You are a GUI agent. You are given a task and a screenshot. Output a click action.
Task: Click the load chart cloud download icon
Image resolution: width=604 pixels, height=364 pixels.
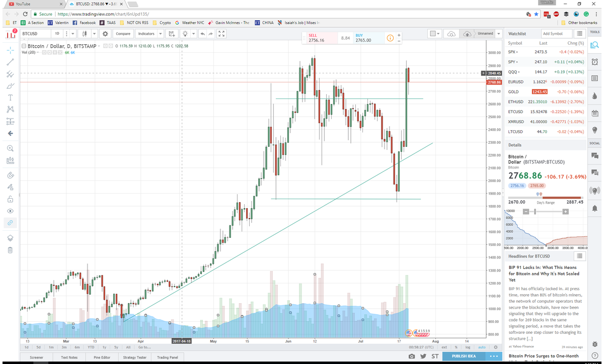(451, 34)
